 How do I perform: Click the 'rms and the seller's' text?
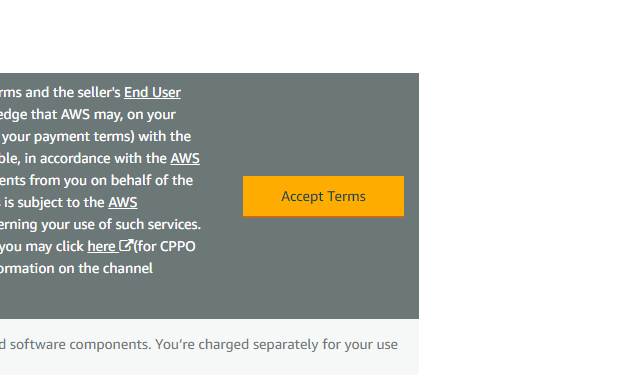pos(60,93)
